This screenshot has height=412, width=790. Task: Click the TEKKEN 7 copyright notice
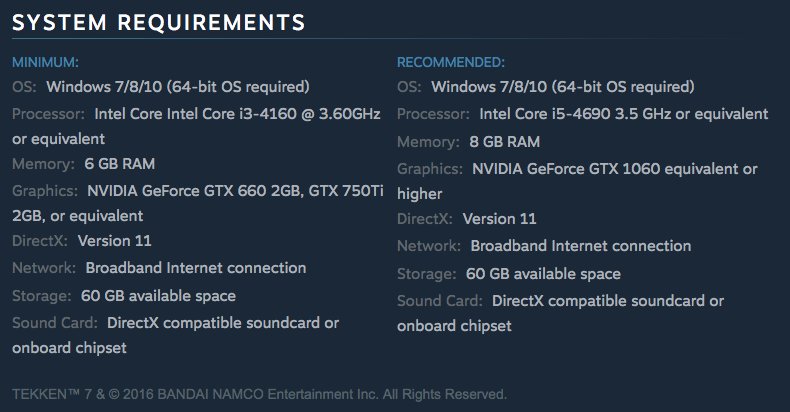259,394
